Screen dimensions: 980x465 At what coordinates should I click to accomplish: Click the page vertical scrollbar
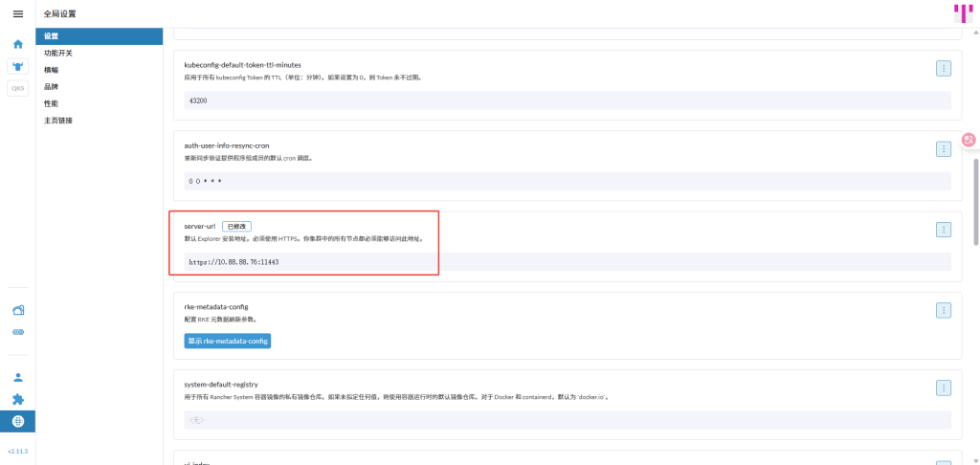(x=975, y=201)
